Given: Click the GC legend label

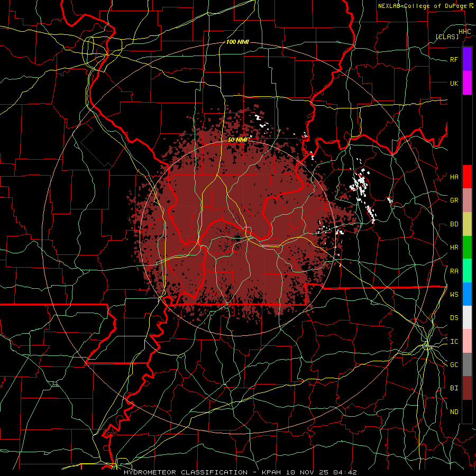Looking at the screenshot, I should tap(454, 365).
